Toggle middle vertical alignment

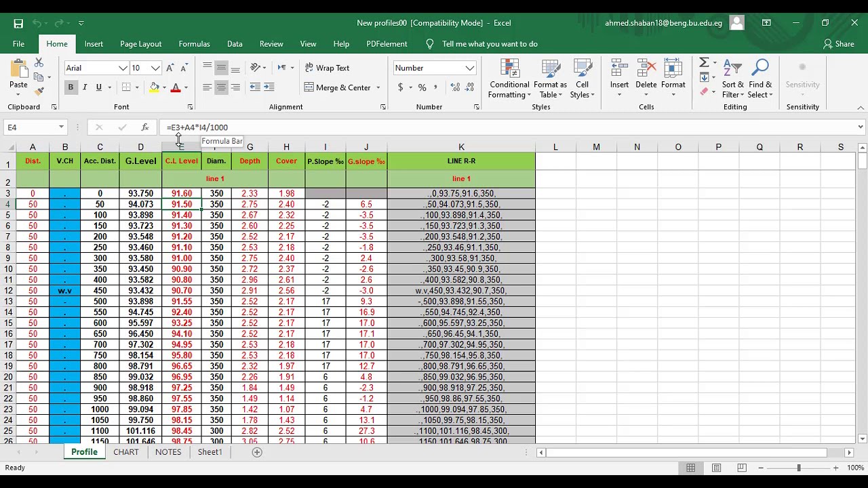coord(221,68)
